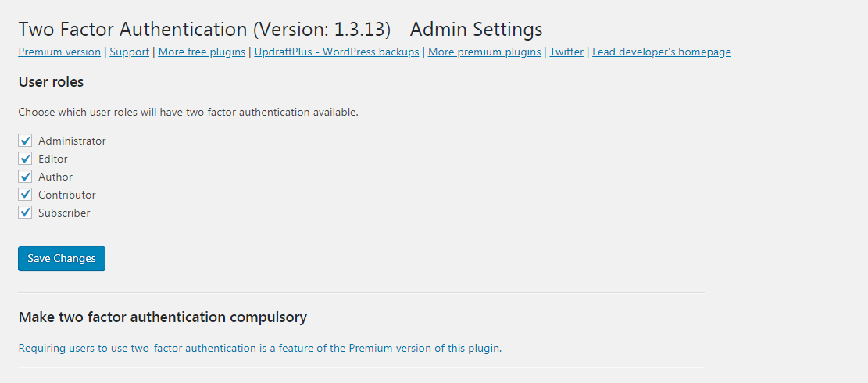Click the Two Factor Authentication page heading
Image resolution: width=868 pixels, height=383 pixels.
point(280,30)
